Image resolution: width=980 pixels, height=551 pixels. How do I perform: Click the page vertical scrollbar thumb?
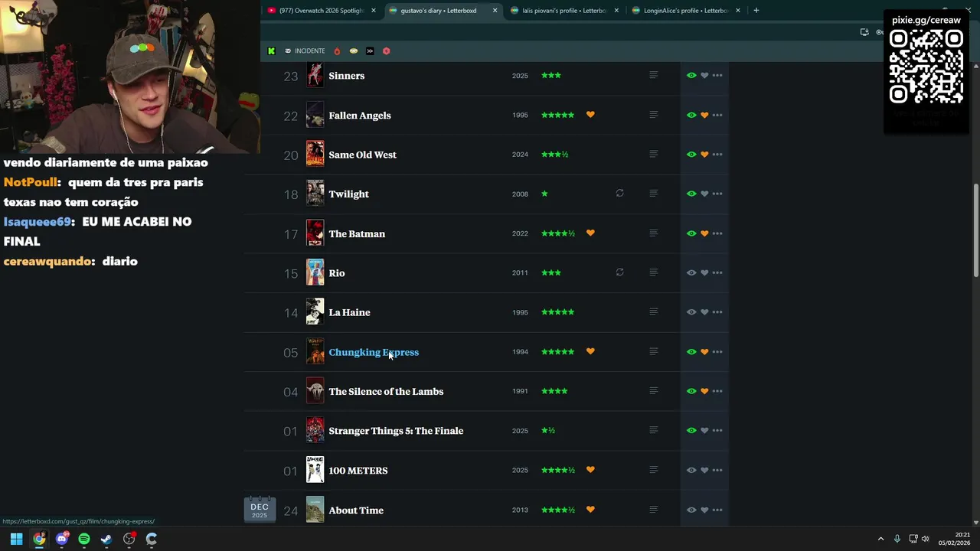pyautogui.click(x=975, y=230)
